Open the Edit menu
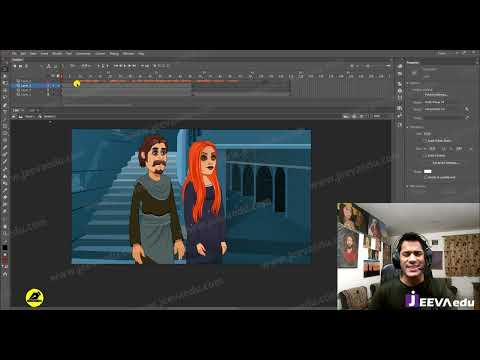 [23, 53]
